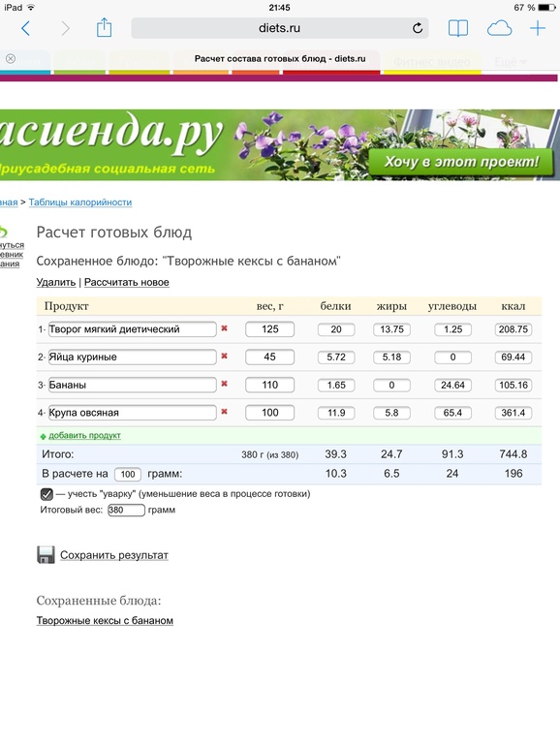
Task: Edit product name Творог мягкий диетический
Action: coord(133,329)
